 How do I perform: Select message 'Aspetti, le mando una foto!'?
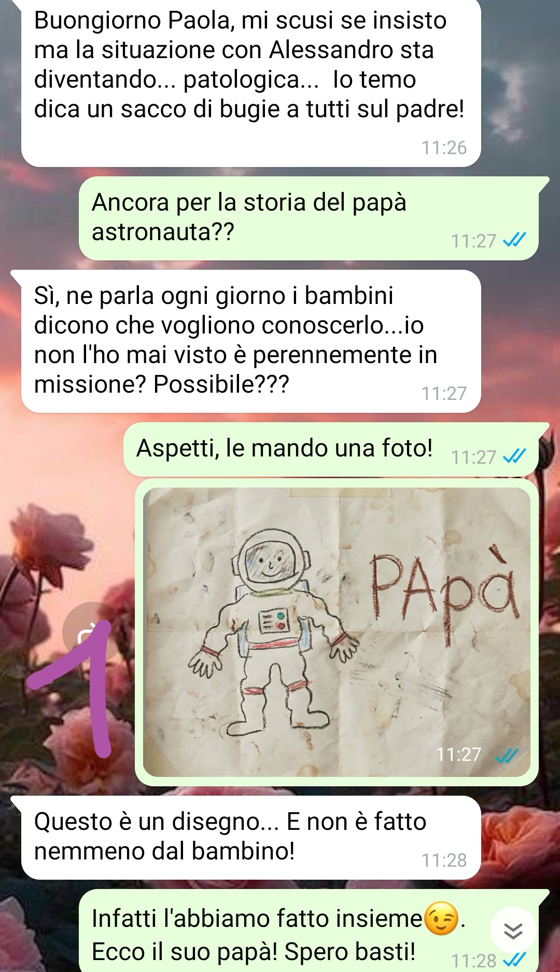click(x=331, y=449)
